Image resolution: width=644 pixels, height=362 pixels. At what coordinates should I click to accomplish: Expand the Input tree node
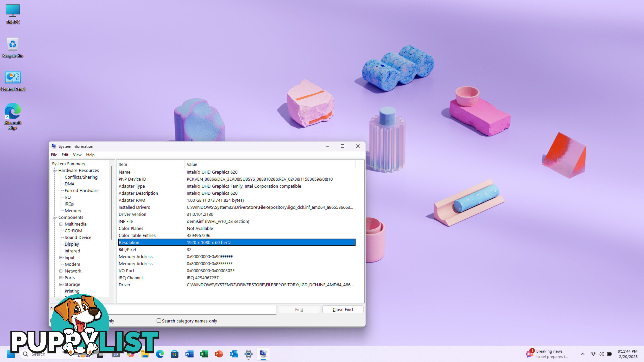pyautogui.click(x=61, y=258)
